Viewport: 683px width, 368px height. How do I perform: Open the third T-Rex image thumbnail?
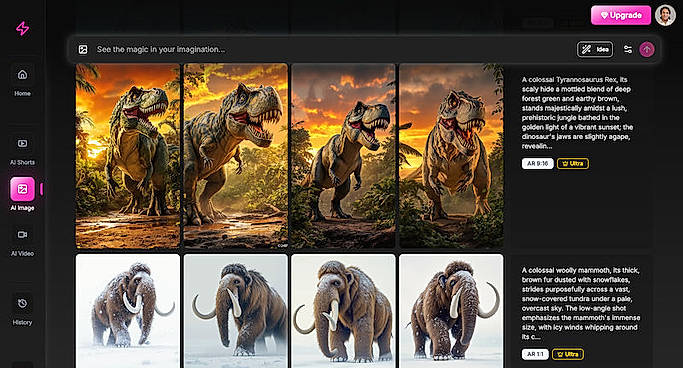pos(344,156)
